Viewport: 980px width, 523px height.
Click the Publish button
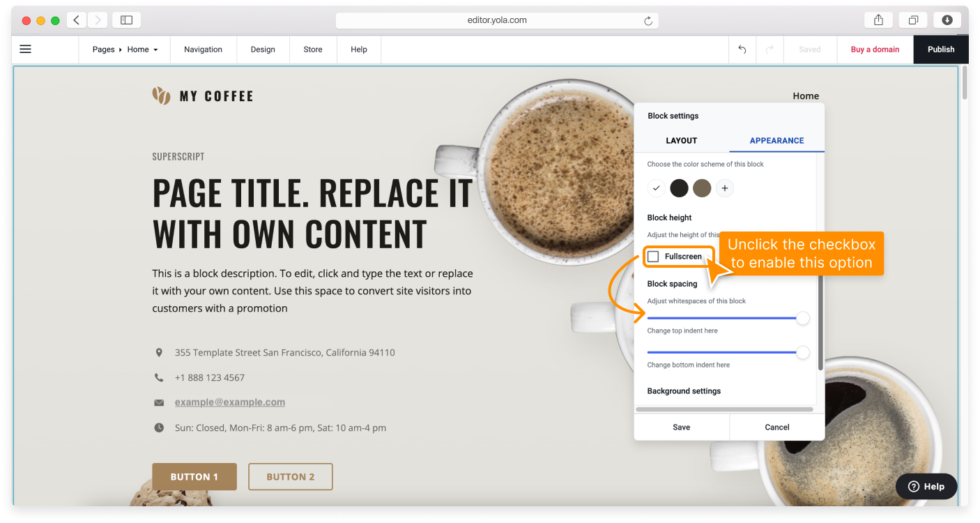[941, 50]
